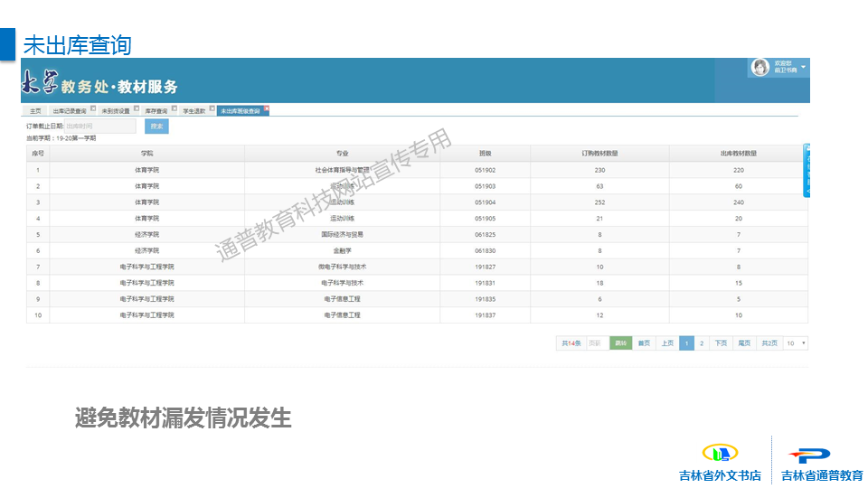The width and height of the screenshot is (868, 488).
Task: Click 国际经济与贸易 major cell
Action: (342, 235)
